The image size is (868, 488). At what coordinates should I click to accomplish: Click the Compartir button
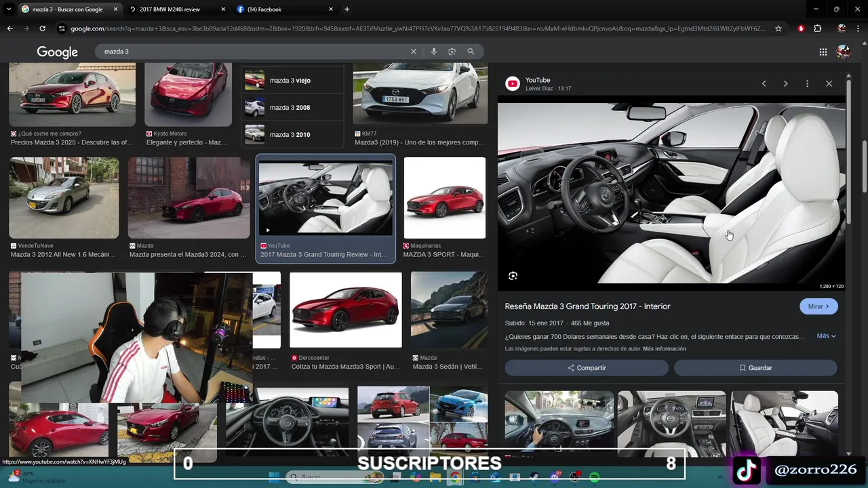pos(587,367)
